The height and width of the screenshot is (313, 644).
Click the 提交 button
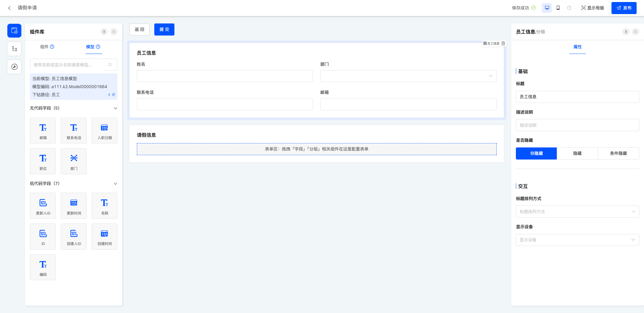click(x=164, y=29)
